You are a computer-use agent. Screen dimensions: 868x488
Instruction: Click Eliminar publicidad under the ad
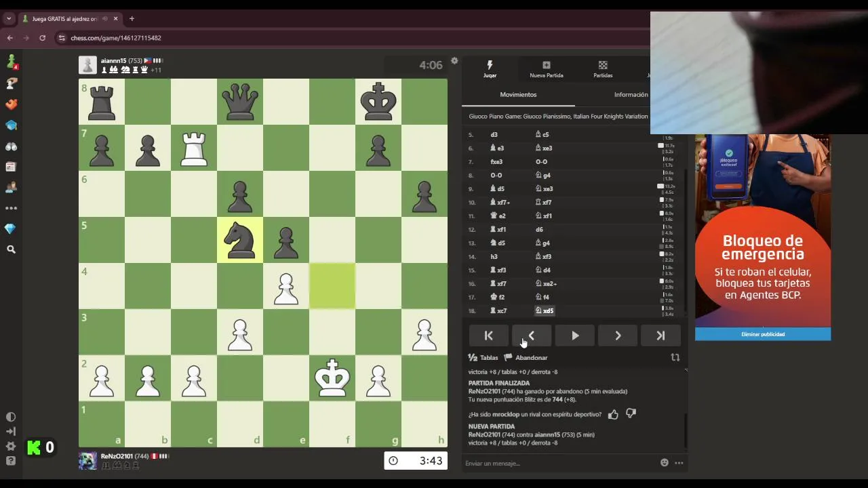763,334
